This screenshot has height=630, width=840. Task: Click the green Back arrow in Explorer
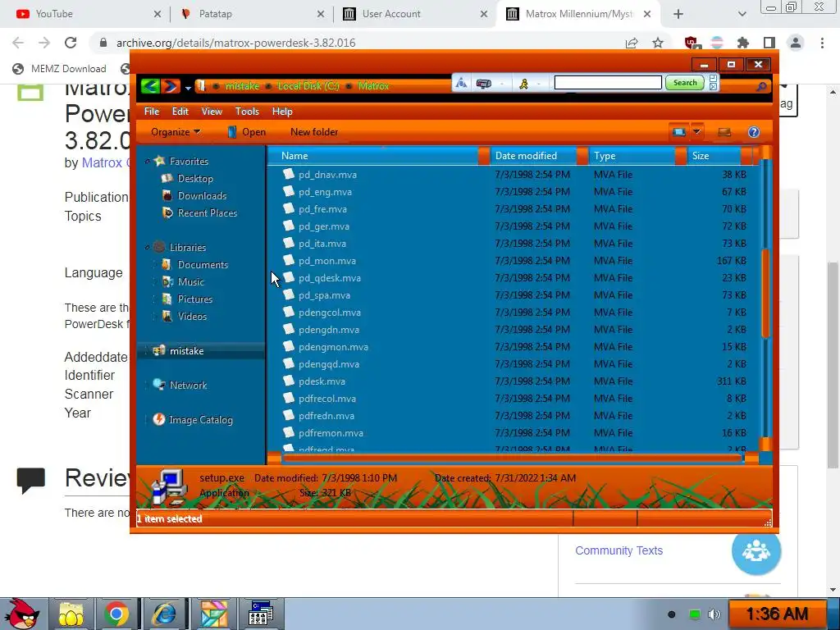151,85
